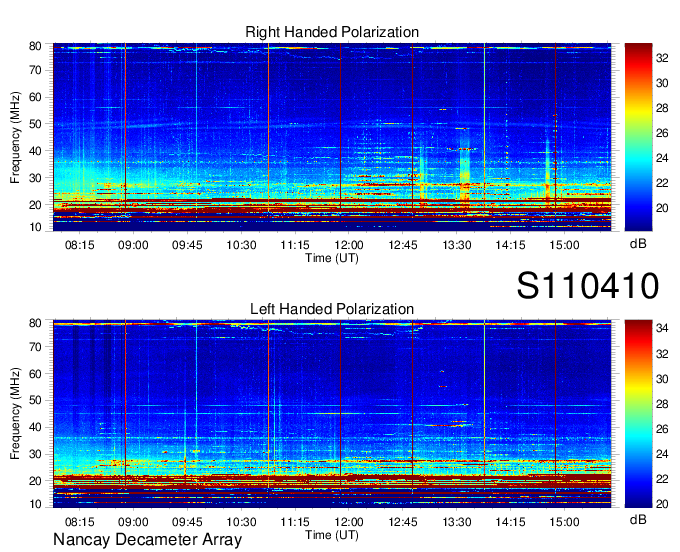Click "Frequency (MHz)" axis label of Left Handed plot

[x=15, y=414]
